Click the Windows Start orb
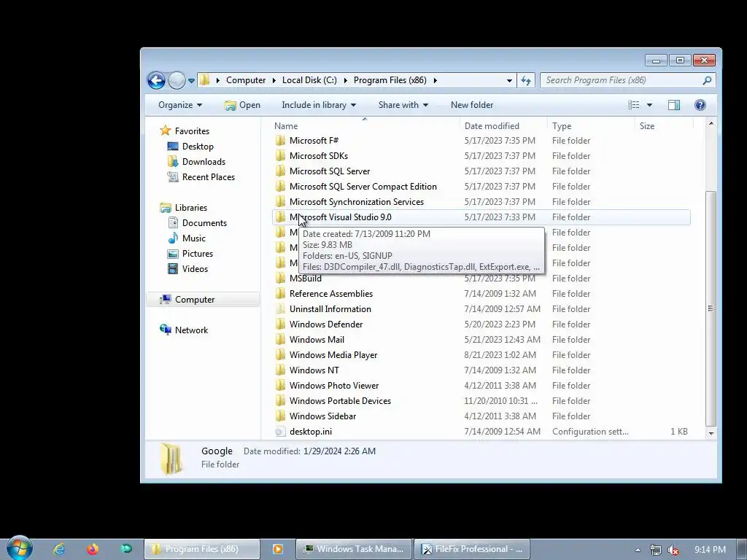 [20, 548]
